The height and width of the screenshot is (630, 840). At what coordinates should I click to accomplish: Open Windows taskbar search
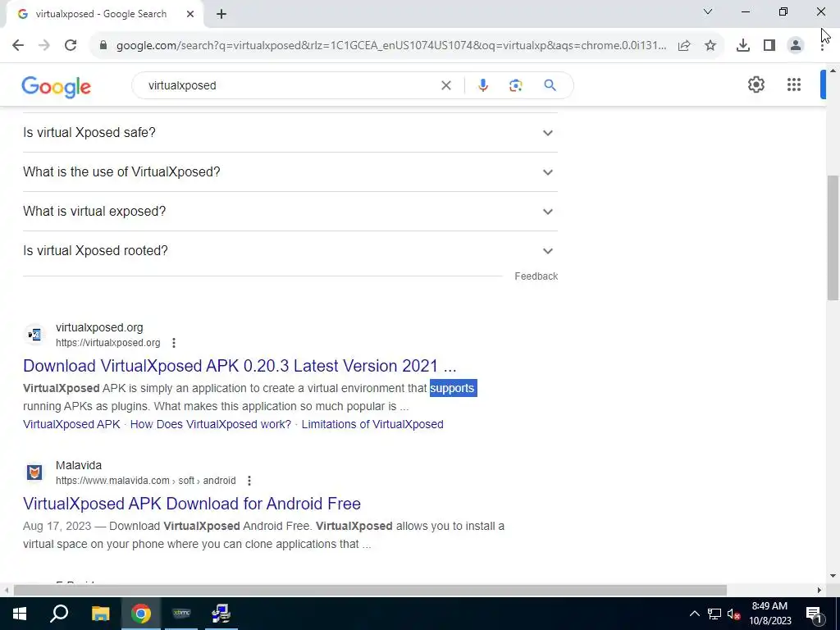click(x=59, y=614)
